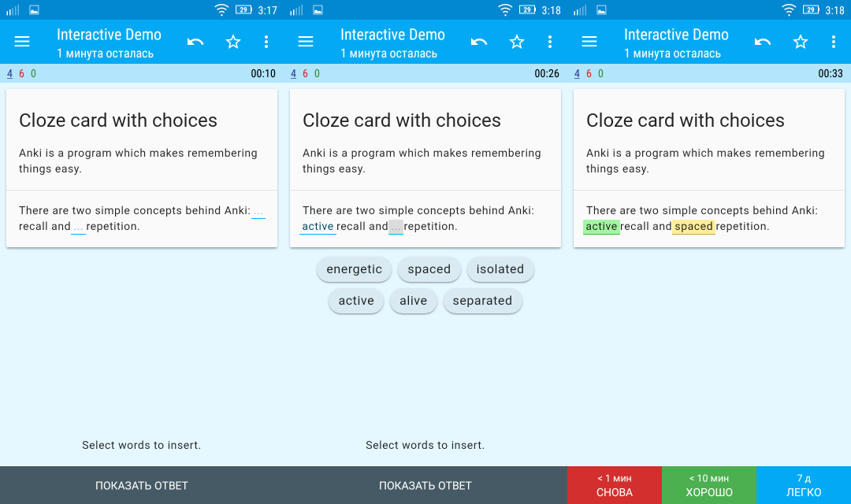The width and height of the screenshot is (851, 504).
Task: Mark card with star in first screen
Action: pos(233,42)
